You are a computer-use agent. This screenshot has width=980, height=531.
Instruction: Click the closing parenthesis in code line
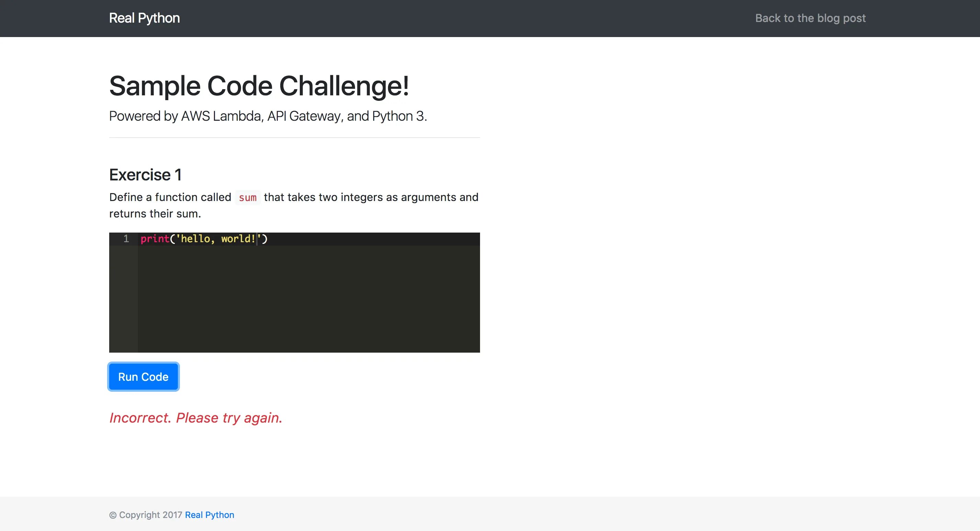pos(265,239)
